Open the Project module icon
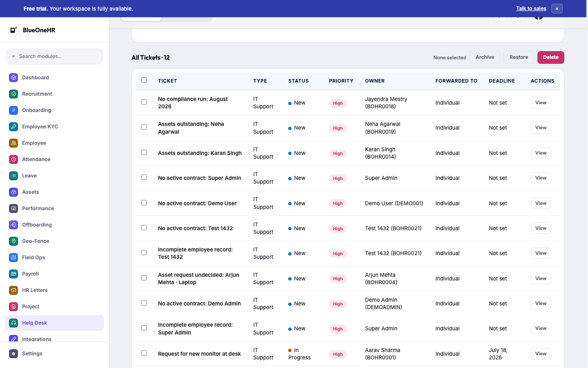The width and height of the screenshot is (588, 368). coord(13,307)
